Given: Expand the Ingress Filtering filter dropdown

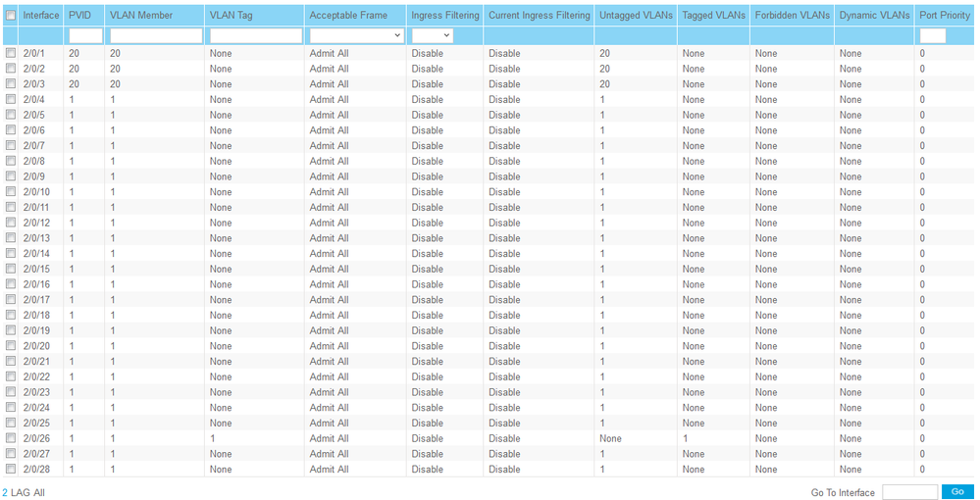Looking at the screenshot, I should tap(432, 35).
